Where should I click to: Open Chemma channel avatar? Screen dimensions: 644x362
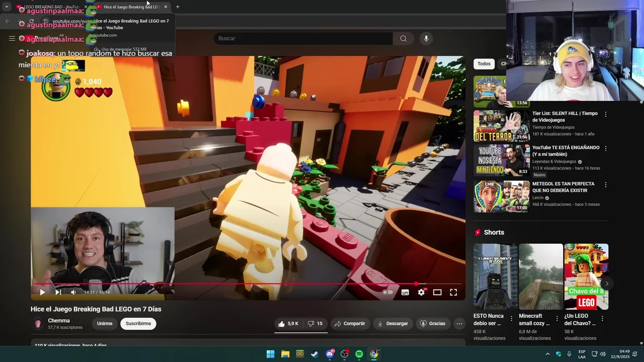(x=38, y=324)
